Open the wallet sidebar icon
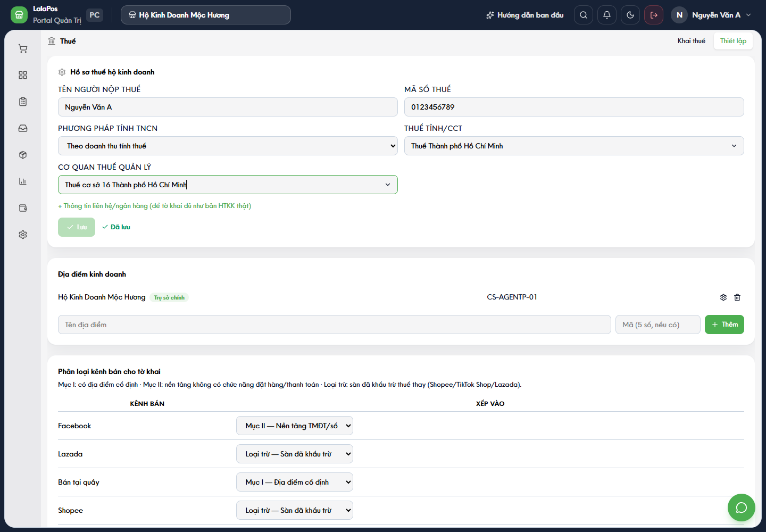This screenshot has width=766, height=532. 23,208
